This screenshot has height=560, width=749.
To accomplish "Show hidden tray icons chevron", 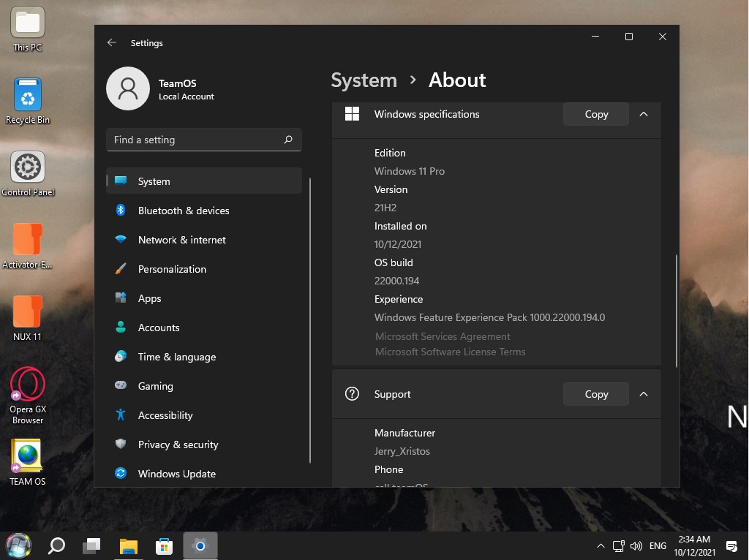I will [x=601, y=545].
